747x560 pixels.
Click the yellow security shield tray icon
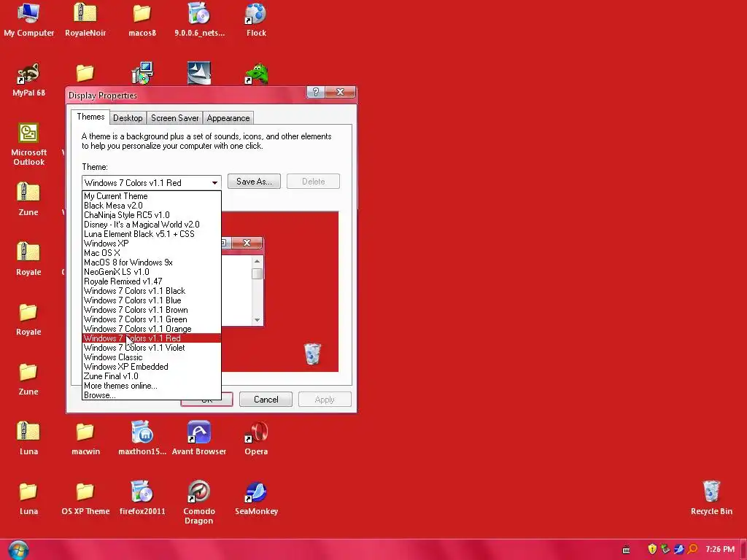(652, 549)
